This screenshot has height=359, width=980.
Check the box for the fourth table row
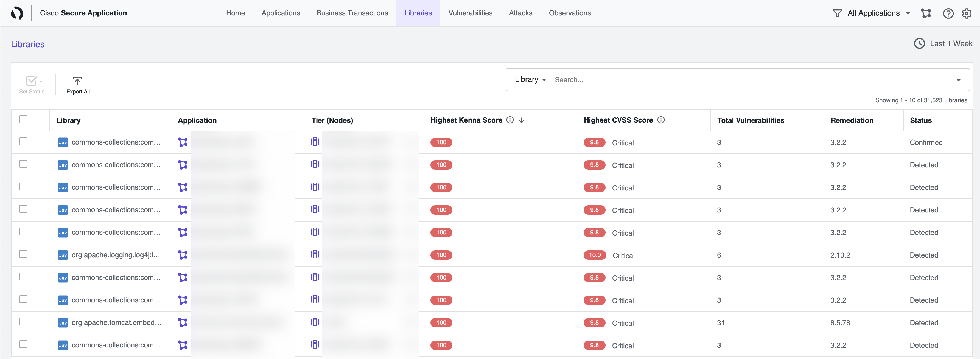click(x=23, y=209)
